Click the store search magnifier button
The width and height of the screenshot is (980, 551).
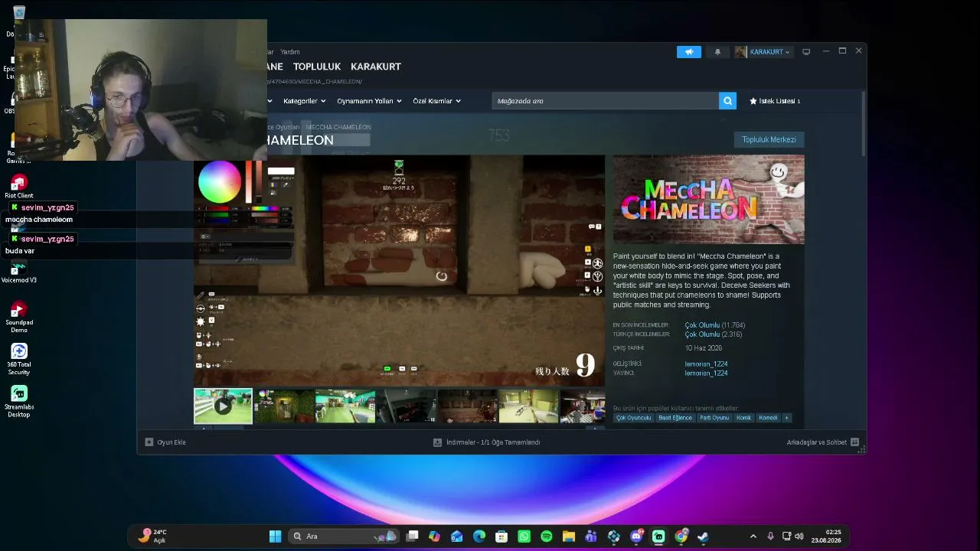tap(727, 101)
